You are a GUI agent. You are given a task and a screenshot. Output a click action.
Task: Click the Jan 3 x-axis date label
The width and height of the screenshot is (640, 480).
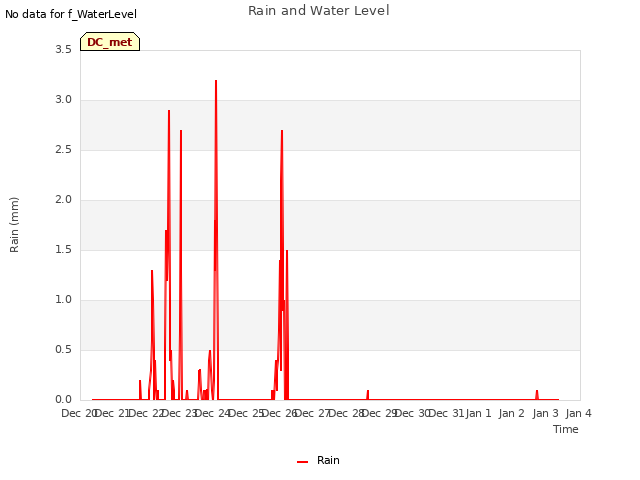click(x=545, y=413)
